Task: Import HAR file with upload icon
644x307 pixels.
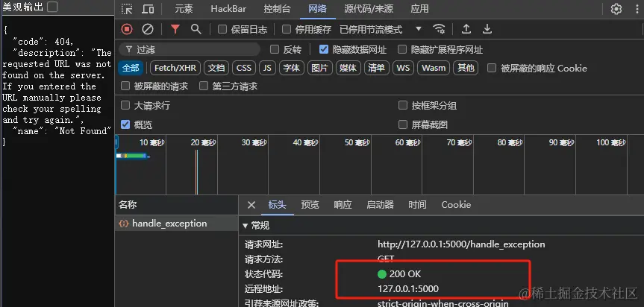Action: pos(466,29)
